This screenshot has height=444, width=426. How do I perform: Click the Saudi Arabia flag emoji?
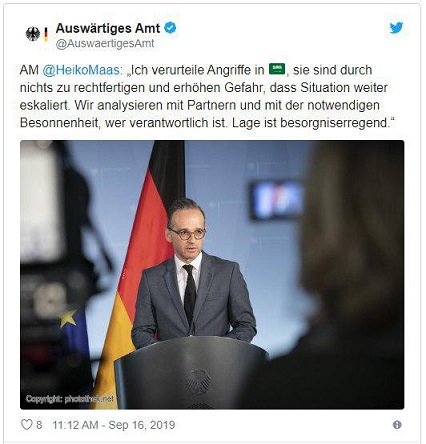tap(277, 69)
